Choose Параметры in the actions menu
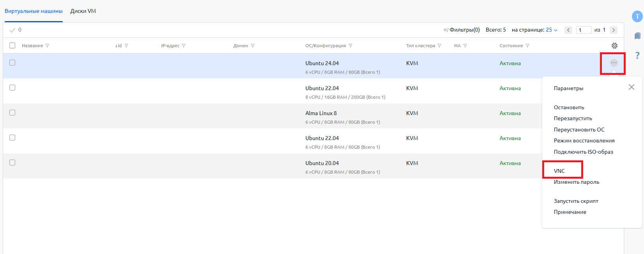Viewport: 644px width, 254px height. [568, 89]
